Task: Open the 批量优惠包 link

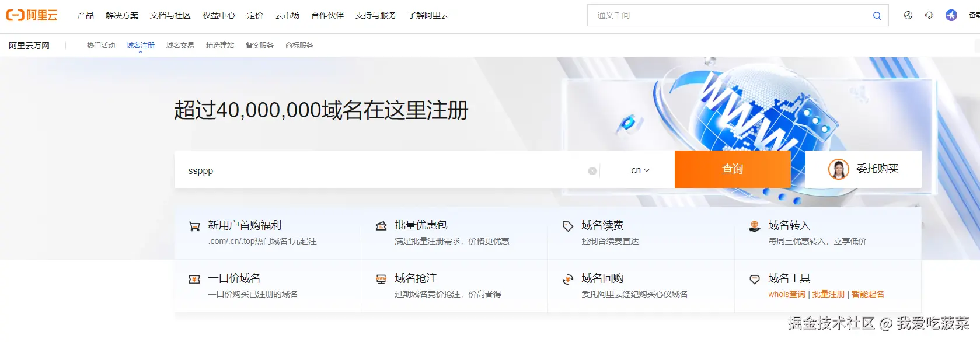Action: coord(421,225)
